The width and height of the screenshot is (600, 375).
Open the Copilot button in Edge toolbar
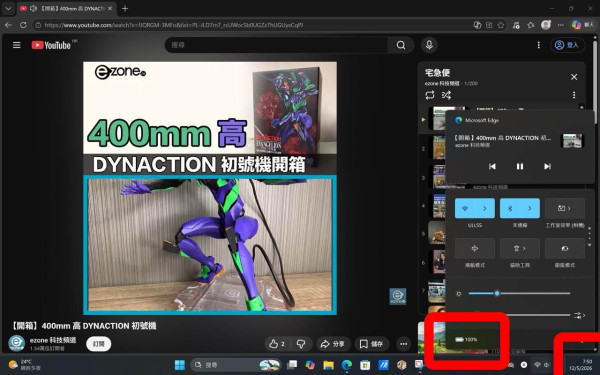pyautogui.click(x=583, y=25)
